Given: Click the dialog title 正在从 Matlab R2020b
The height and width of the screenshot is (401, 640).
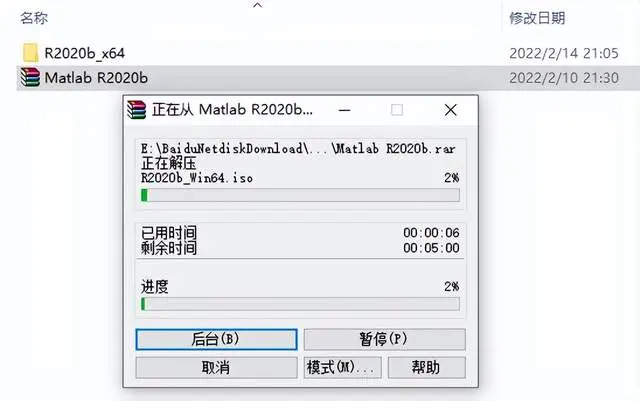Looking at the screenshot, I should point(232,110).
